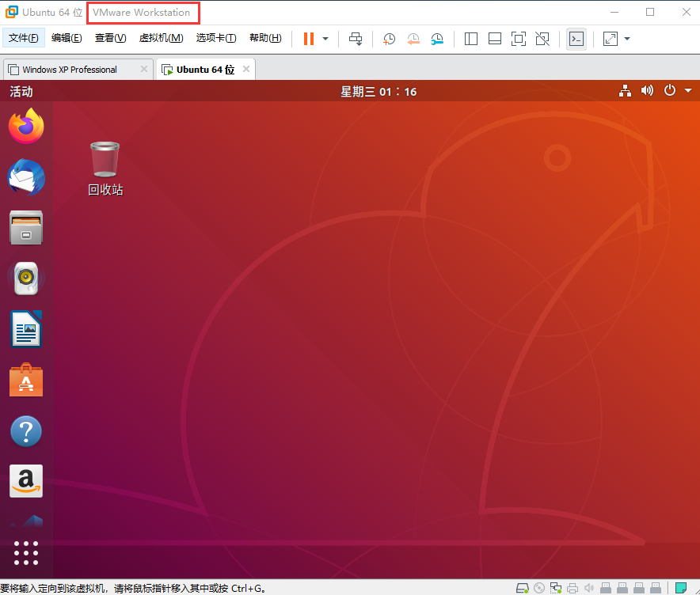The width and height of the screenshot is (700, 595).
Task: Open Firefox from the Ubuntu dock
Action: (26, 126)
